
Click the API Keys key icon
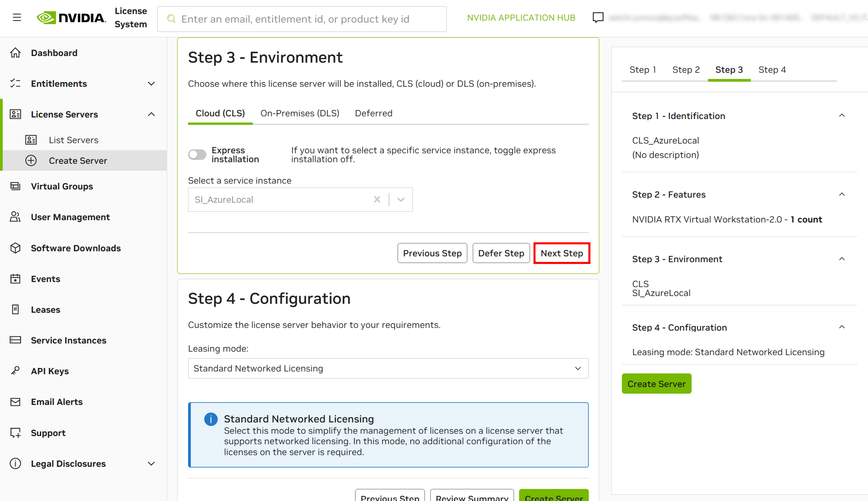15,371
